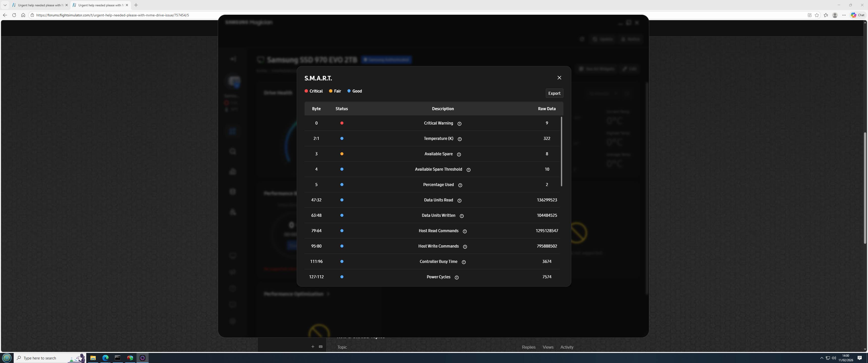Open the favorites list

(x=826, y=15)
